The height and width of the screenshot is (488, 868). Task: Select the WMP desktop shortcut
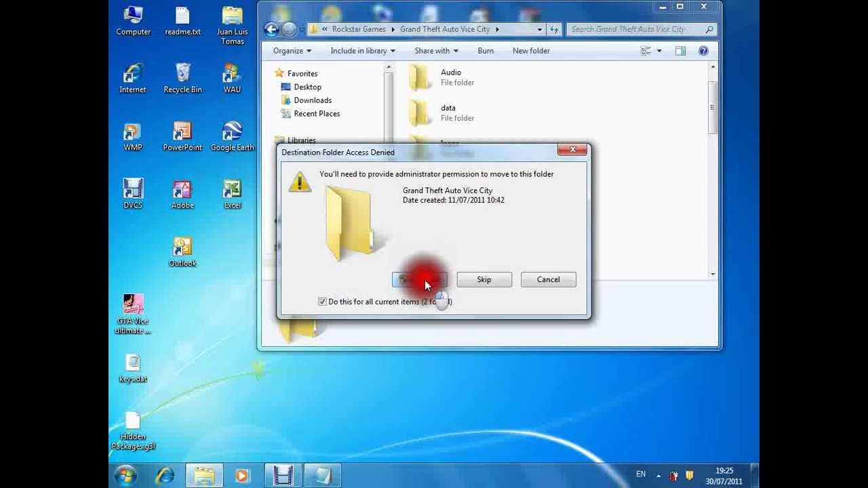tap(133, 136)
